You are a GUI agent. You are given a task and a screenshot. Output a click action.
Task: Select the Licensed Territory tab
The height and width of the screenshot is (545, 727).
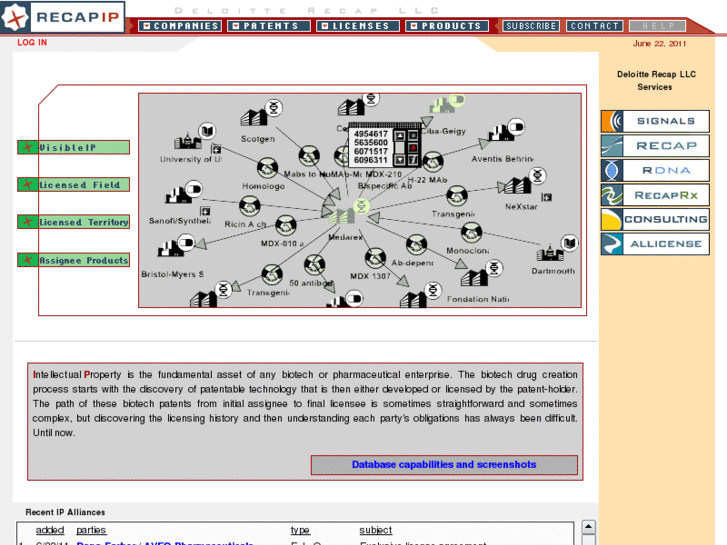coord(73,222)
